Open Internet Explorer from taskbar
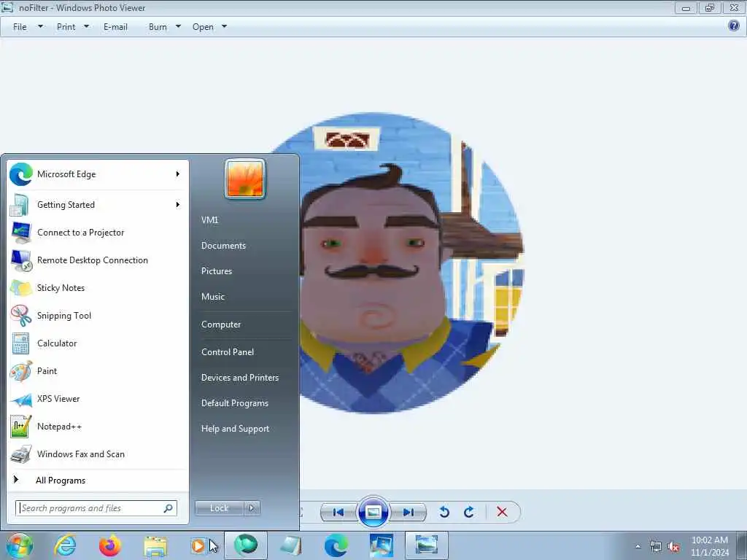This screenshot has width=747, height=560. (65, 545)
